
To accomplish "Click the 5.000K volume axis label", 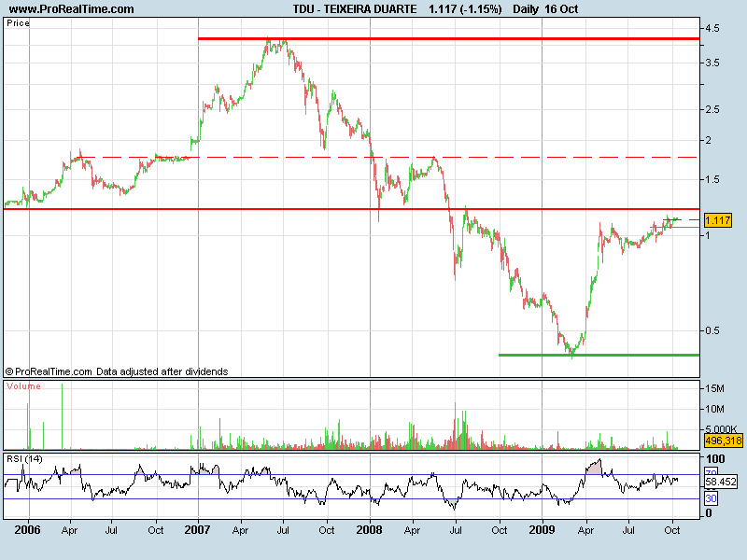I will coord(721,429).
